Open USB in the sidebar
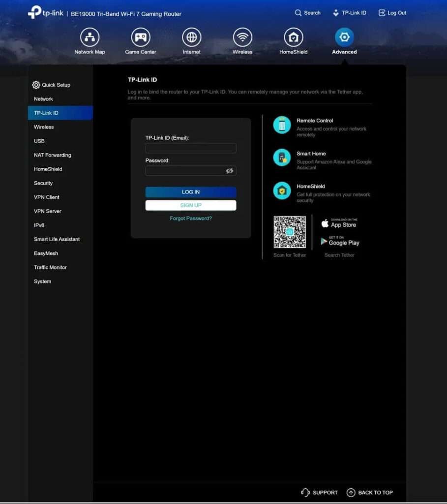 coord(60,141)
